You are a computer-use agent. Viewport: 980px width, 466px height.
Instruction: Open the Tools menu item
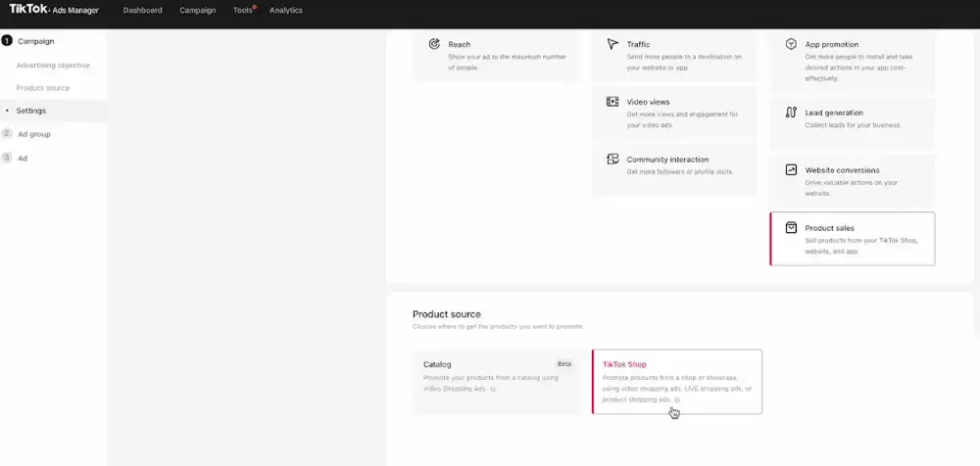(x=242, y=11)
